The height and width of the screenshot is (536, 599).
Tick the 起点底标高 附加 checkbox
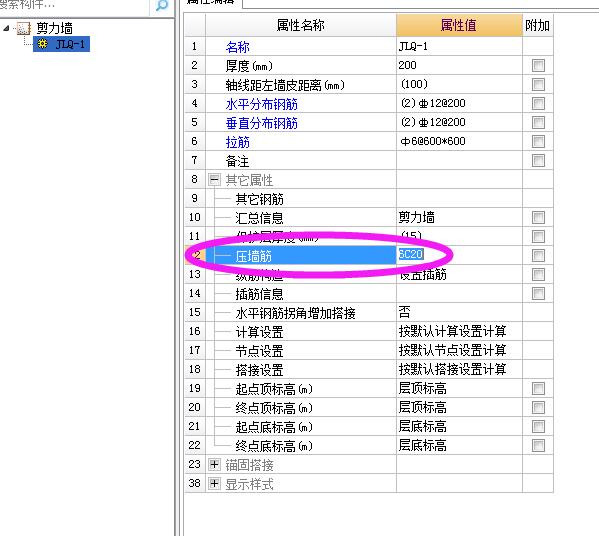(x=538, y=426)
